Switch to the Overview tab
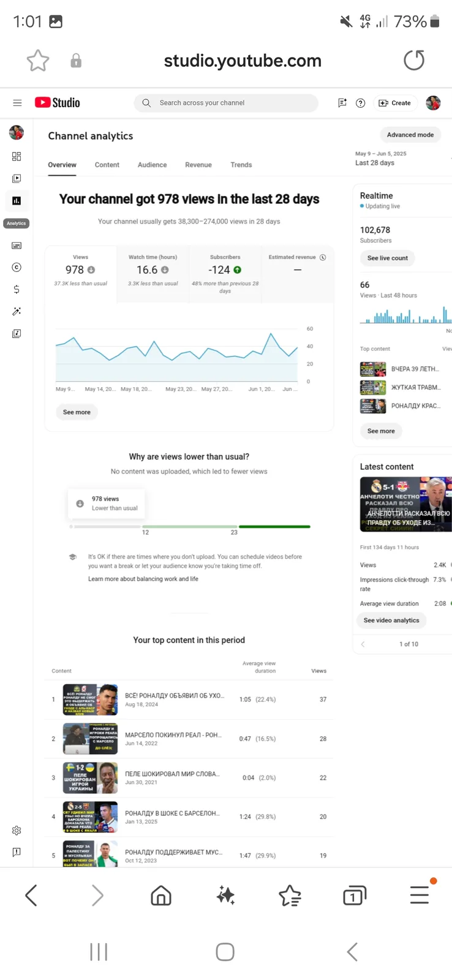The image size is (452, 980). (62, 165)
